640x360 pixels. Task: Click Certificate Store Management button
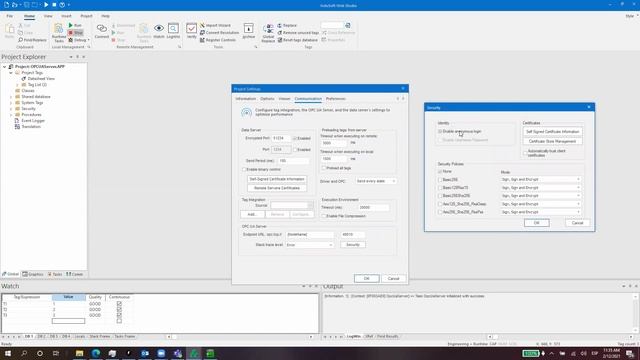point(553,141)
